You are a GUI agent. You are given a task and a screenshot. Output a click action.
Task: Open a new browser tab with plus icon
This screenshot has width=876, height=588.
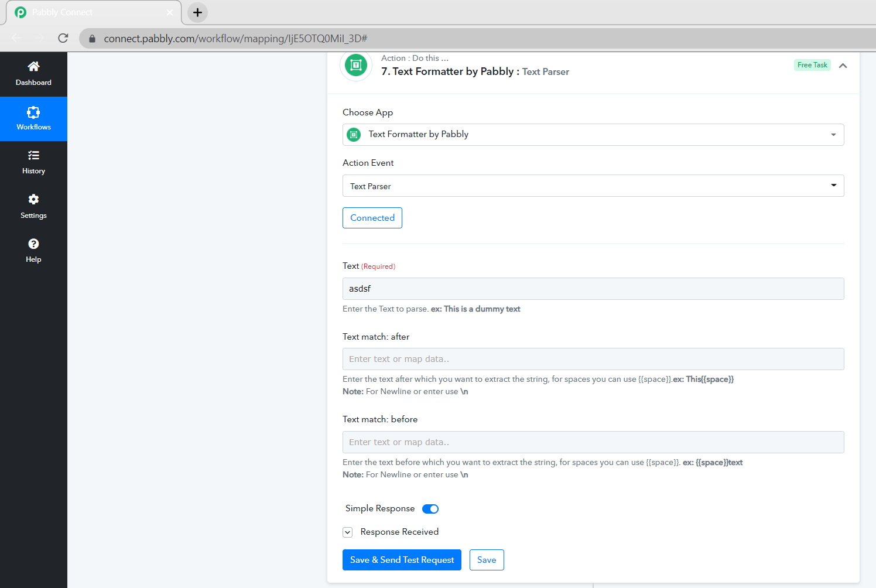198,12
